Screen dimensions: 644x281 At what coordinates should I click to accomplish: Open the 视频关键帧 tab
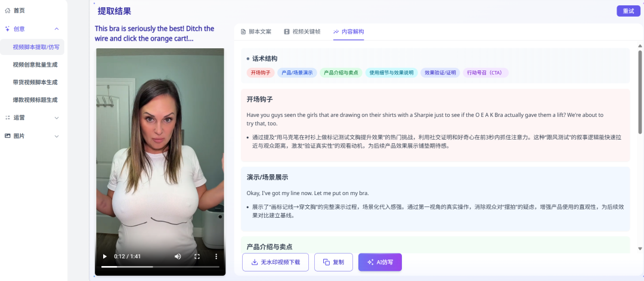click(x=302, y=32)
